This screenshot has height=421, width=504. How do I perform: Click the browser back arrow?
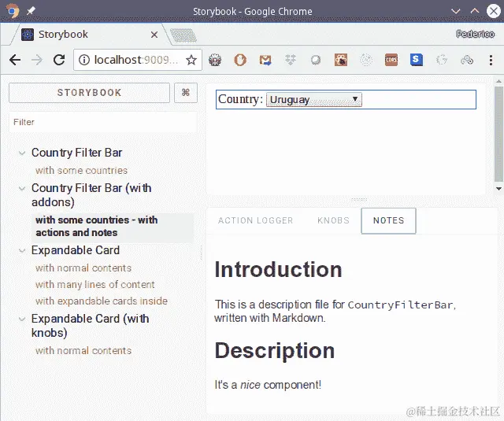(15, 60)
